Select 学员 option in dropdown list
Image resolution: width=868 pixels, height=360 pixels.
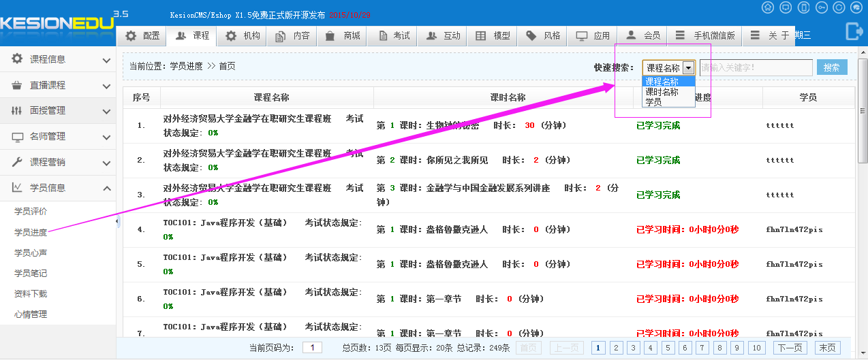click(654, 101)
